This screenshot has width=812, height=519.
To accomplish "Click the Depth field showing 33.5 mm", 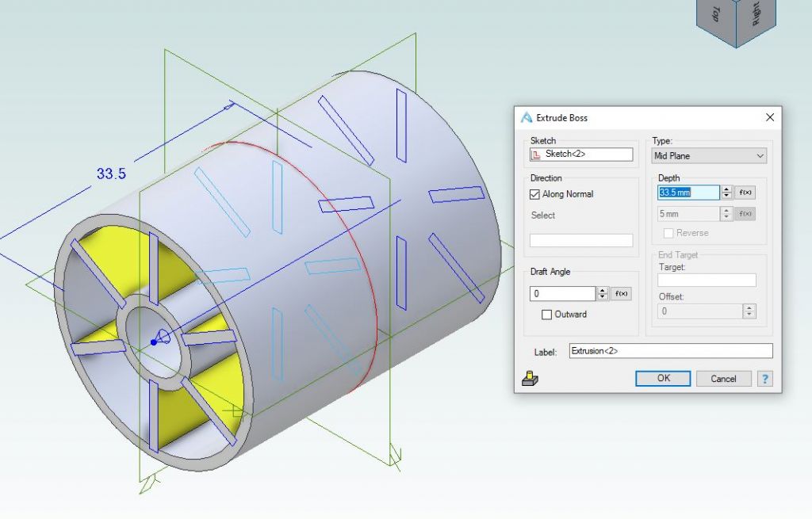I will point(688,193).
